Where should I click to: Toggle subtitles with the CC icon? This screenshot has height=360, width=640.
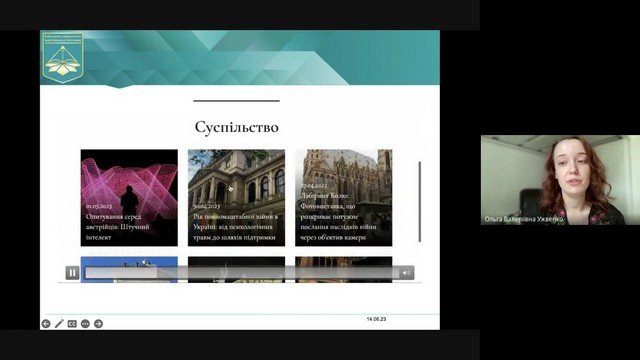(72, 324)
